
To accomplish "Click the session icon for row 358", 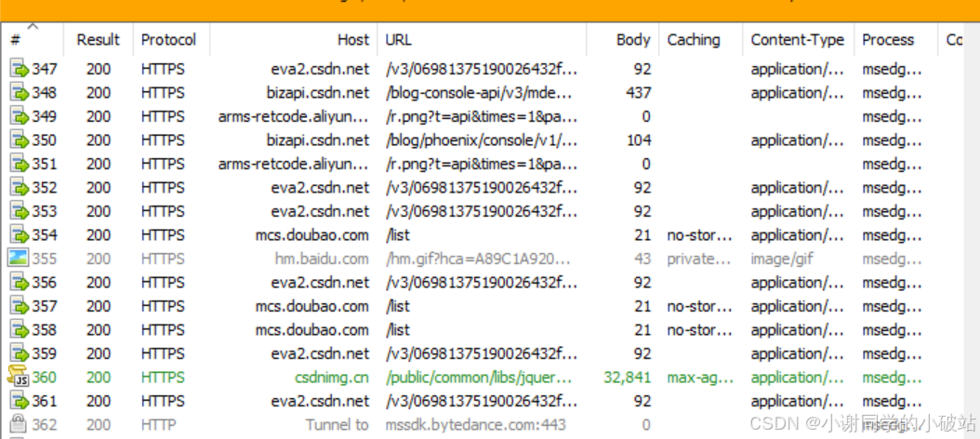I will tap(20, 330).
